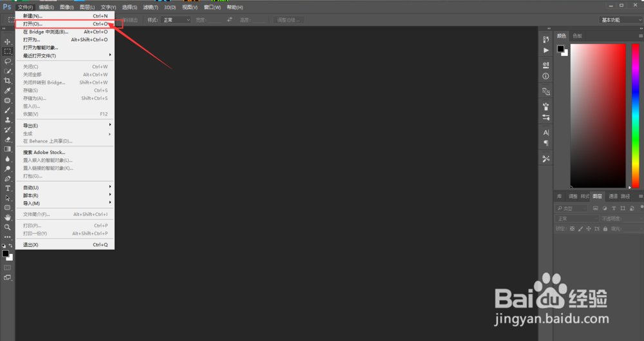
Task: Open the 基本功能 workspace dropdown
Action: point(620,20)
